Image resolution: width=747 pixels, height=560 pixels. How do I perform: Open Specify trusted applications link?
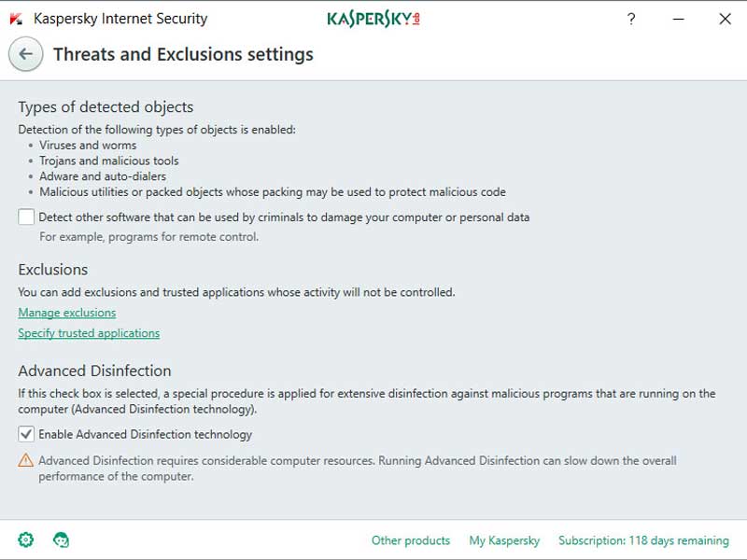click(x=89, y=333)
